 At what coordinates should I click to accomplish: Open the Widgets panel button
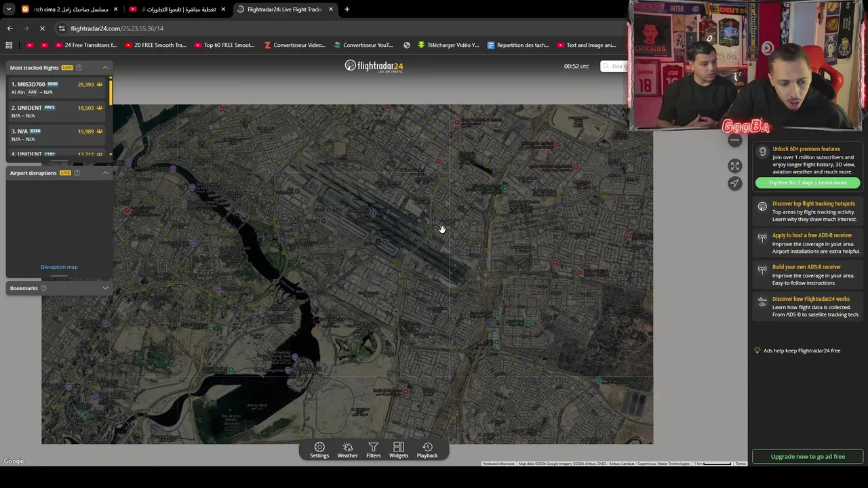coord(399,450)
